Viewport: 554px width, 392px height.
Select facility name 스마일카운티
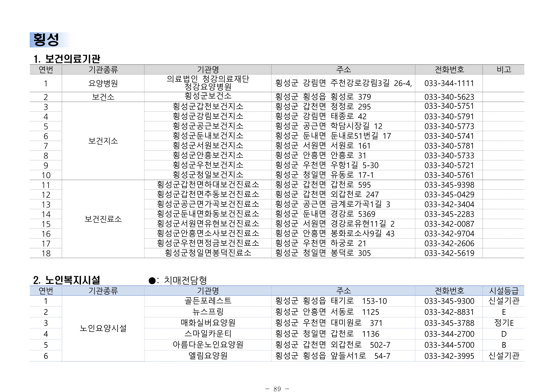(x=208, y=334)
